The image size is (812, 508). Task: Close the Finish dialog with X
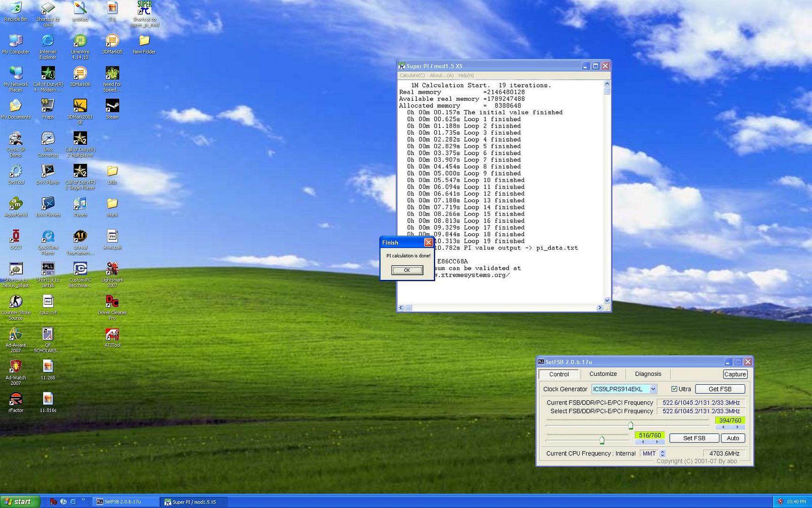click(x=428, y=242)
